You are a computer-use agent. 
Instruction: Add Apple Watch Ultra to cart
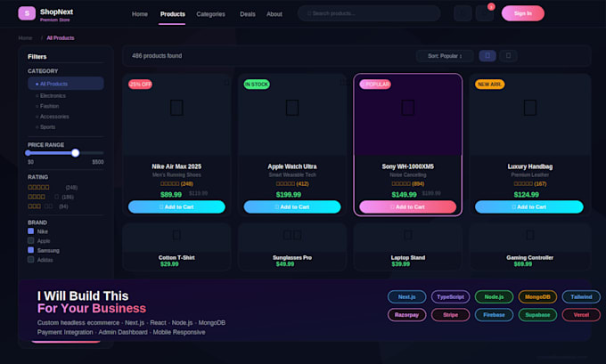coord(292,206)
